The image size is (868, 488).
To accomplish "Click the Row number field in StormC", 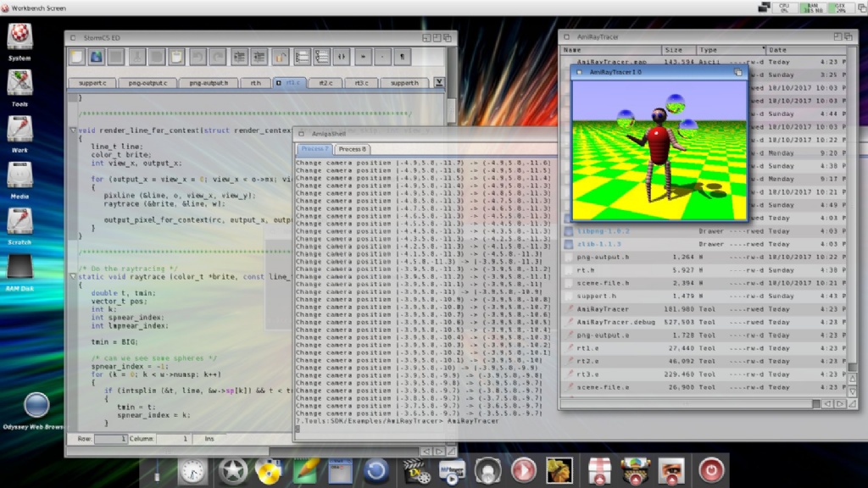I will click(x=111, y=439).
